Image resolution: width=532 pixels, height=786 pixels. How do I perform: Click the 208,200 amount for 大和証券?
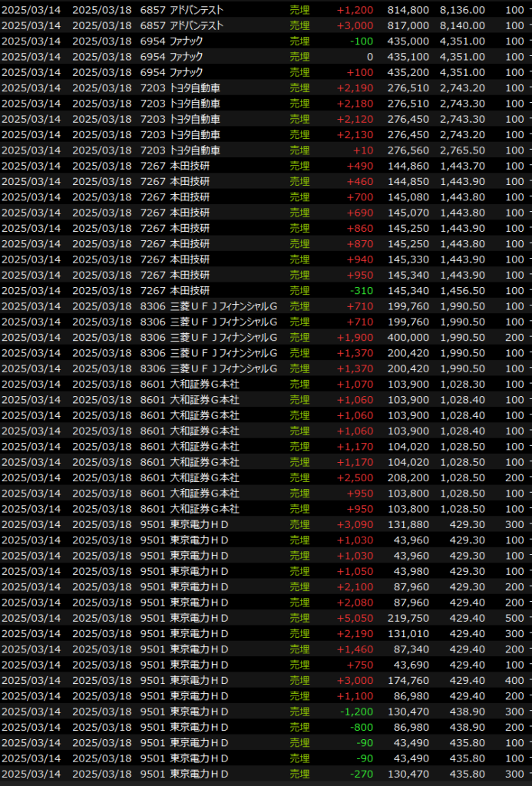point(409,477)
